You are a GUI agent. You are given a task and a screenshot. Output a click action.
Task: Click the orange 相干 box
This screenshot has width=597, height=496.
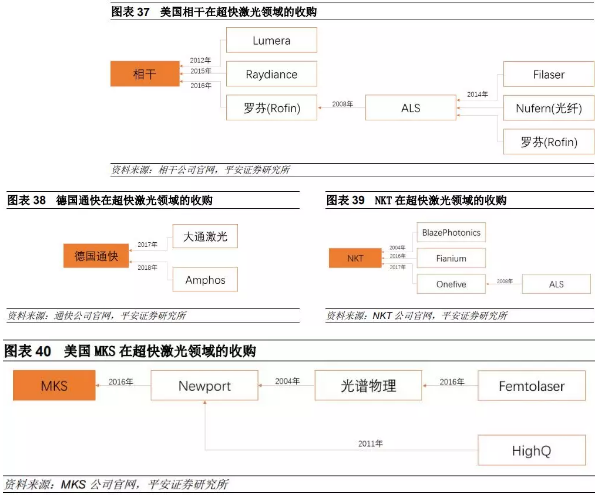pyautogui.click(x=145, y=73)
